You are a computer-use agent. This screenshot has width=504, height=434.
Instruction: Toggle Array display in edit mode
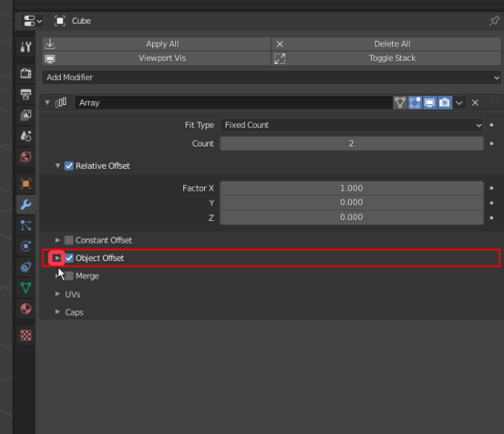[414, 102]
